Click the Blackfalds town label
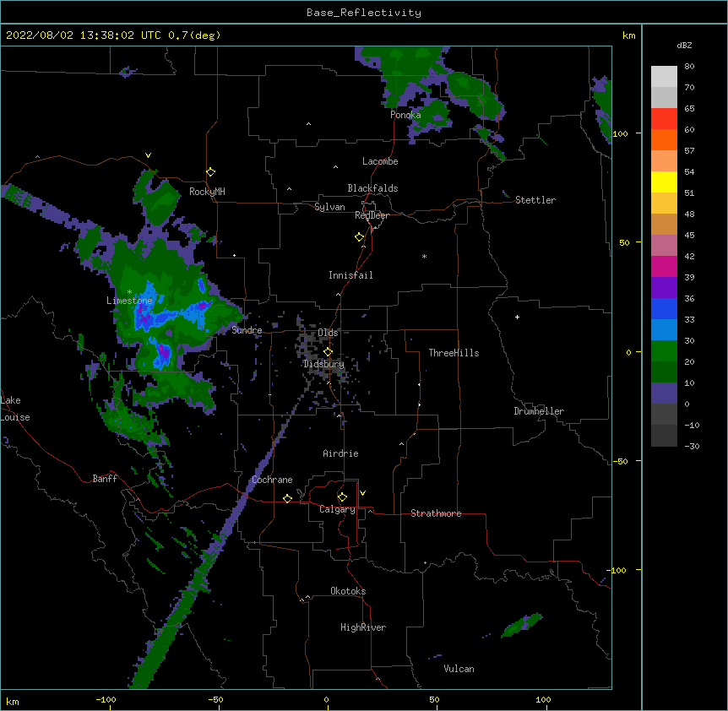 pos(372,188)
